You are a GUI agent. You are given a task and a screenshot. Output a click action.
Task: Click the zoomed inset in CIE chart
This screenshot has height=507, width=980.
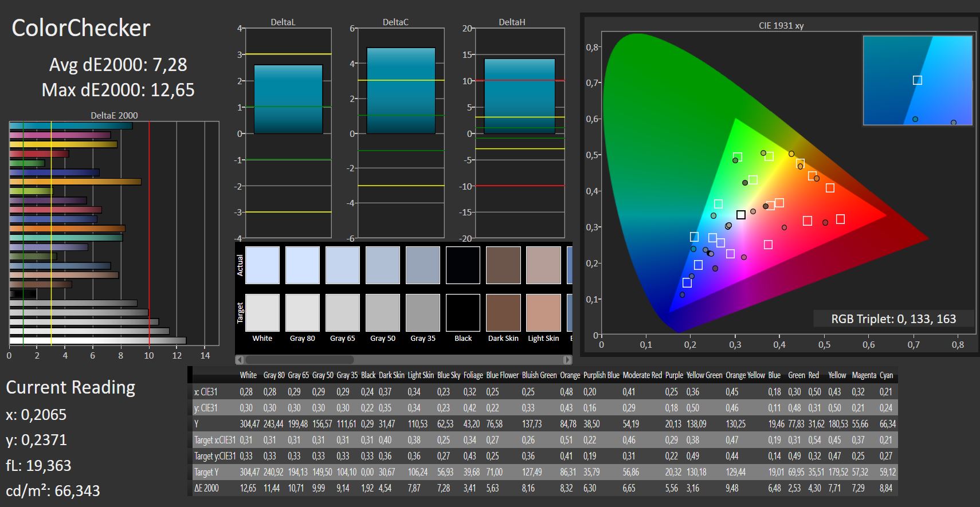[x=918, y=80]
